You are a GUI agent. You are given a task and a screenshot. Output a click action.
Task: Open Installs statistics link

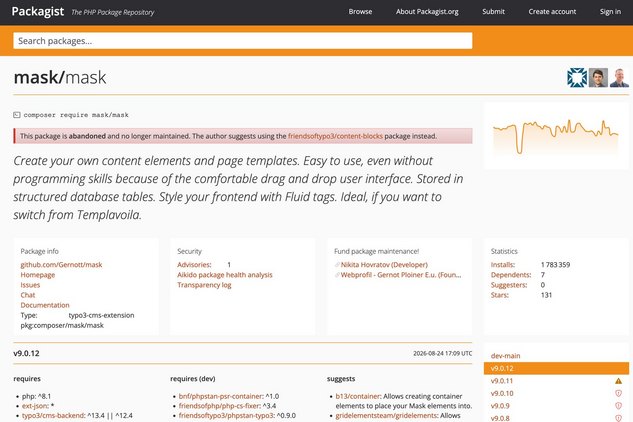coord(503,265)
